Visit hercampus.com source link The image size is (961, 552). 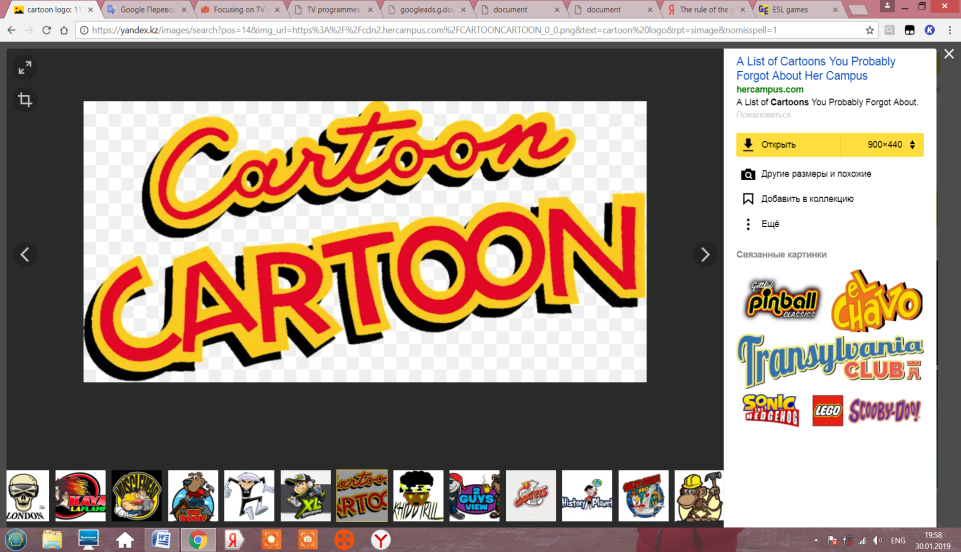pyautogui.click(x=769, y=89)
